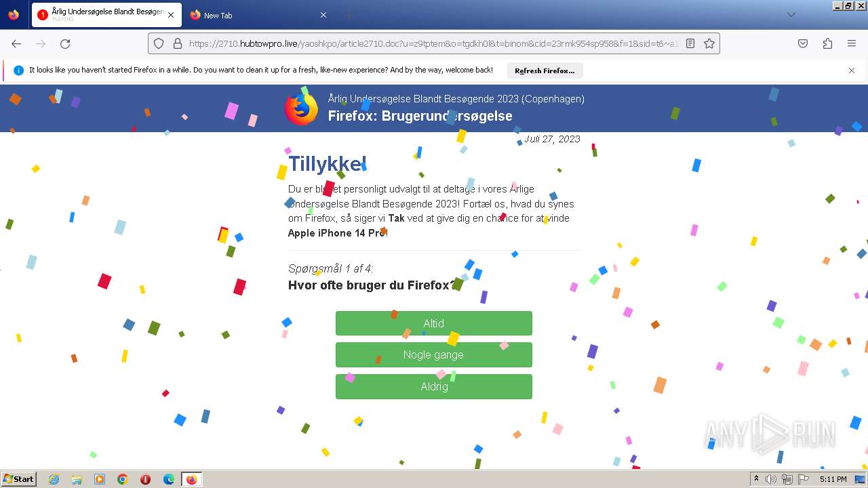Screen dimensions: 868x488
Task: View site security via the padlock icon
Action: click(x=178, y=43)
